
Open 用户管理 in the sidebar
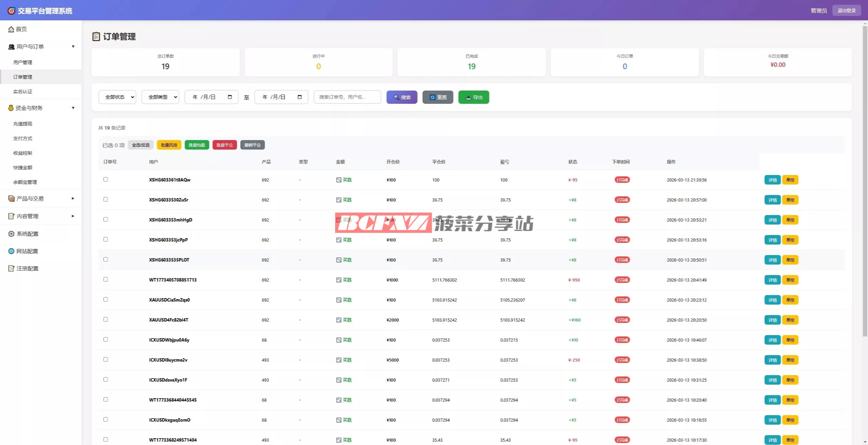(x=23, y=62)
